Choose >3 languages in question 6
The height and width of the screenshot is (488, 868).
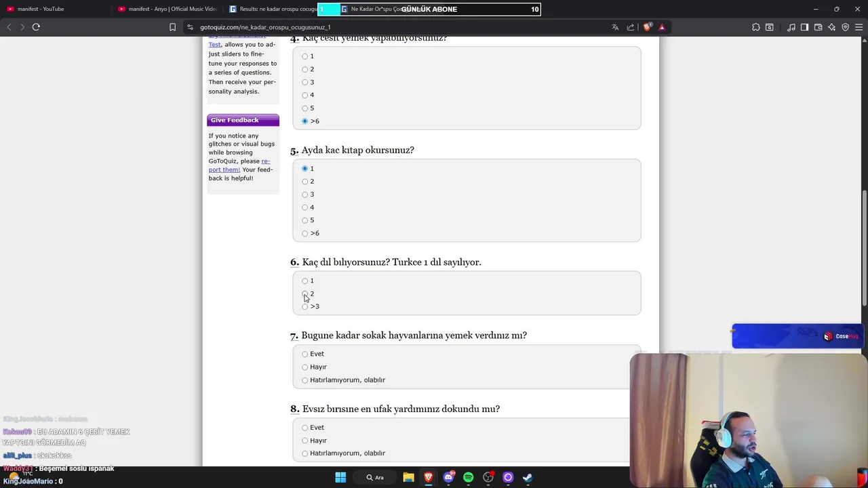tap(305, 306)
